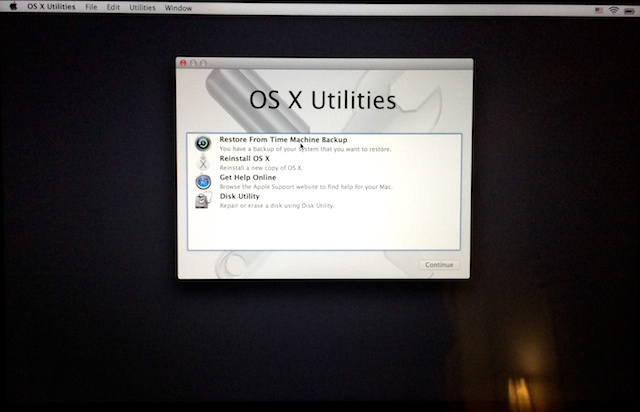Click 'Repair or erase a disk' description
Image resolution: width=640 pixels, height=412 pixels.
click(x=277, y=205)
